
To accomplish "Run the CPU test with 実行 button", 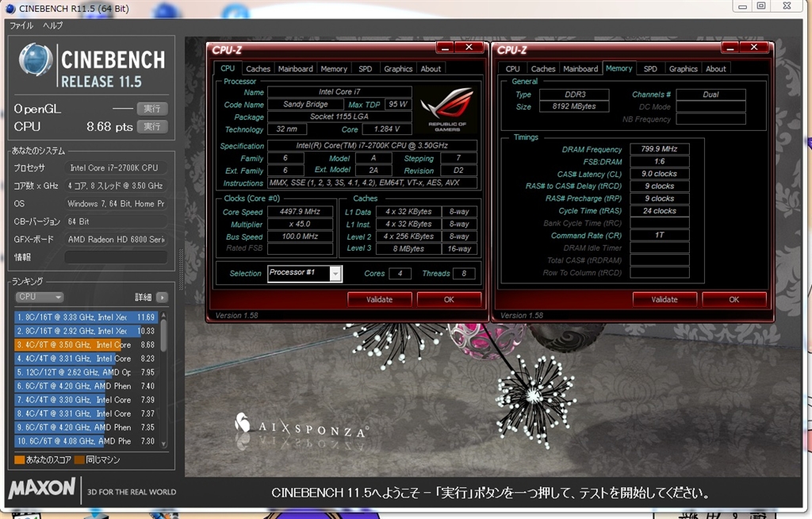I will pos(152,126).
